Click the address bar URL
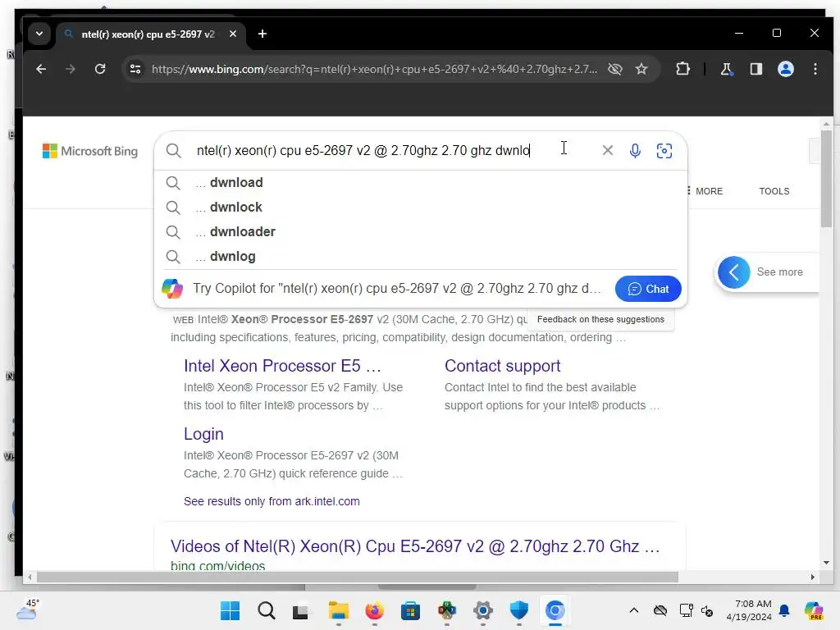The image size is (840, 630). pyautogui.click(x=374, y=69)
